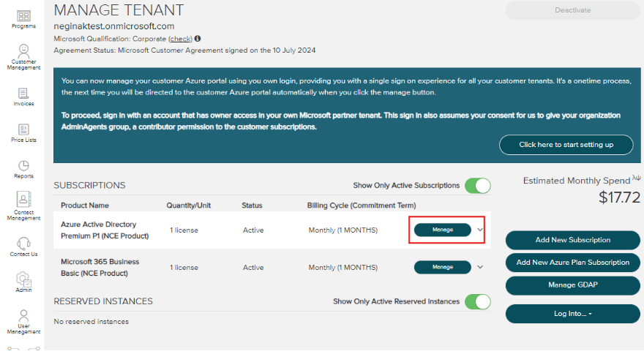Click the SUBSCRIPTIONS section heading
The image size is (644, 354).
click(x=89, y=186)
